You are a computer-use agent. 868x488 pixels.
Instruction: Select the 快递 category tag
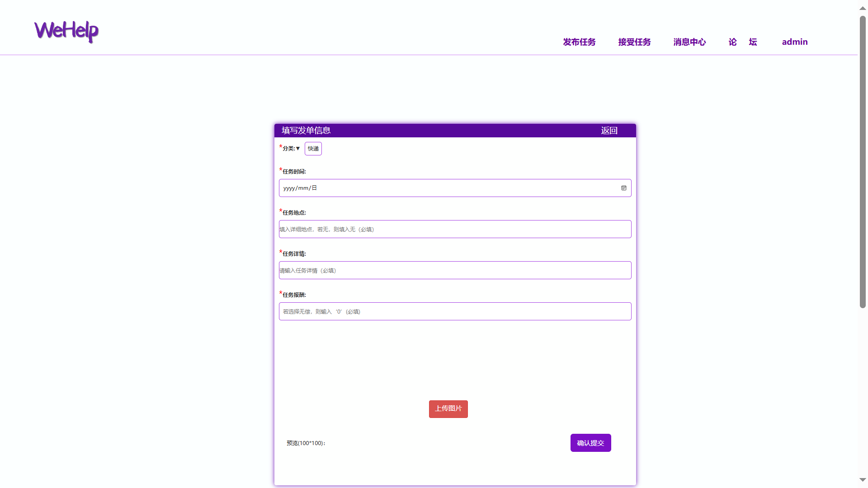point(313,149)
